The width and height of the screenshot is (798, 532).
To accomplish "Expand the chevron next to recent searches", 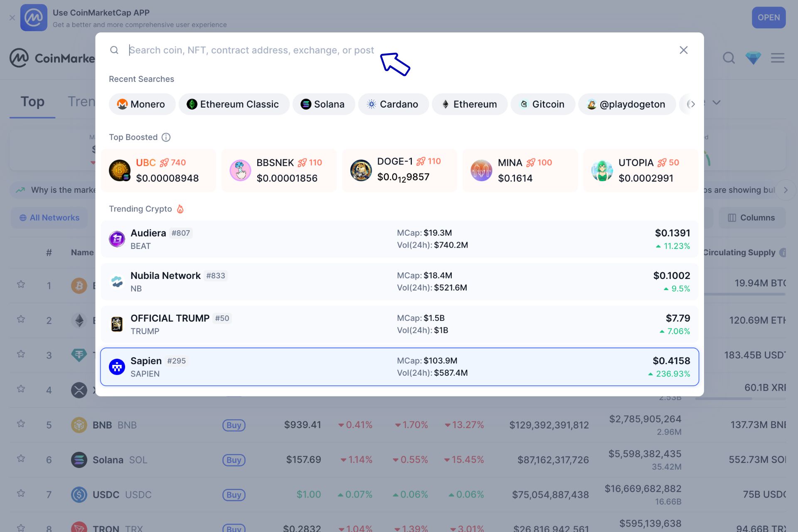I will point(692,104).
